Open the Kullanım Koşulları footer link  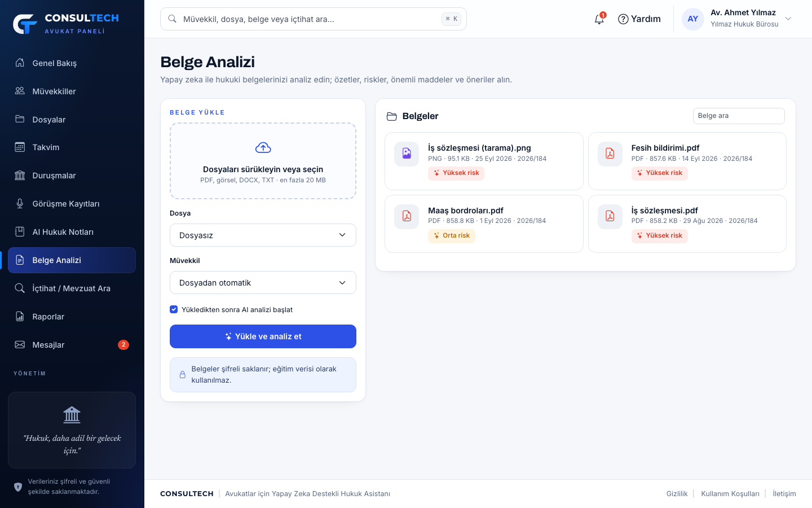coord(730,494)
